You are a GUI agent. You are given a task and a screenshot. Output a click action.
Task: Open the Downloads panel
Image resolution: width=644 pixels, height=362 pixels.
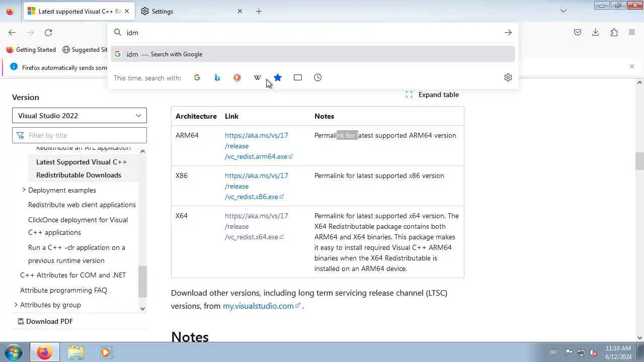coord(596,33)
